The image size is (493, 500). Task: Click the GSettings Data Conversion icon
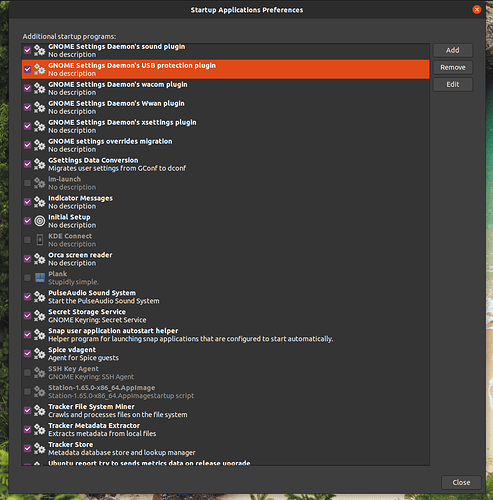pyautogui.click(x=39, y=164)
